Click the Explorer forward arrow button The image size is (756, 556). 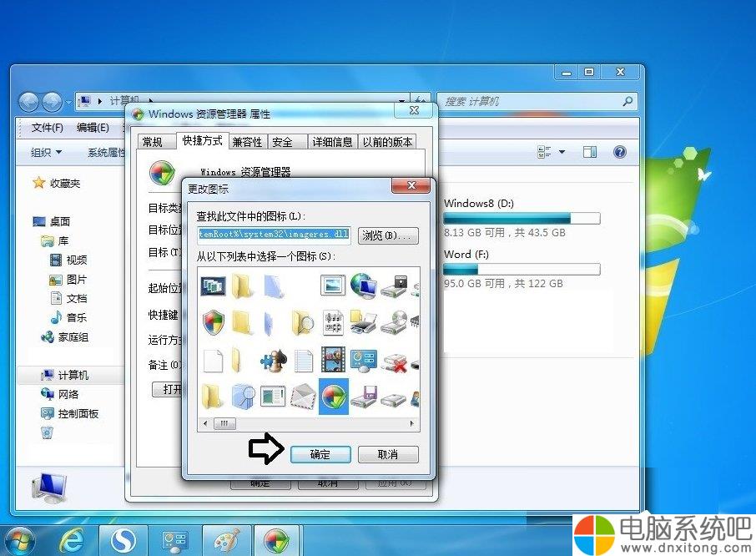[x=52, y=102]
